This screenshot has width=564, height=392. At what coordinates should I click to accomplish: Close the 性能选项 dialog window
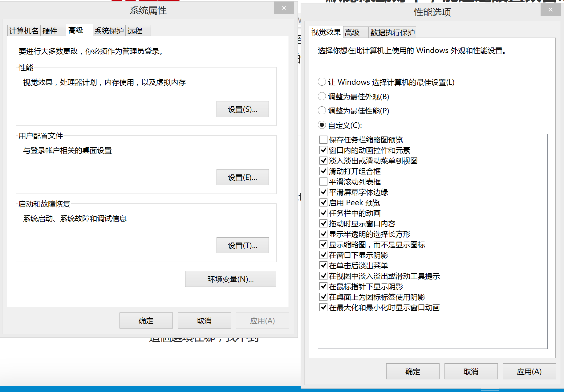click(550, 10)
